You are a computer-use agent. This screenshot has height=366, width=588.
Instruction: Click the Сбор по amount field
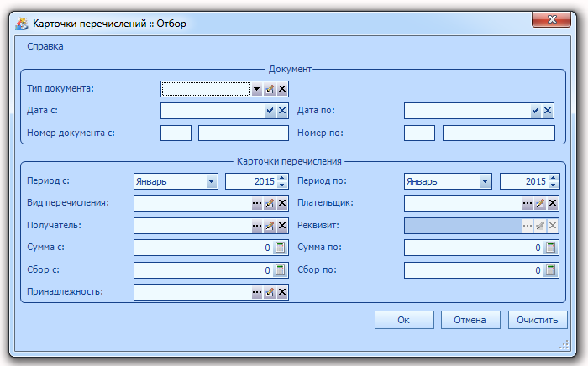(474, 270)
